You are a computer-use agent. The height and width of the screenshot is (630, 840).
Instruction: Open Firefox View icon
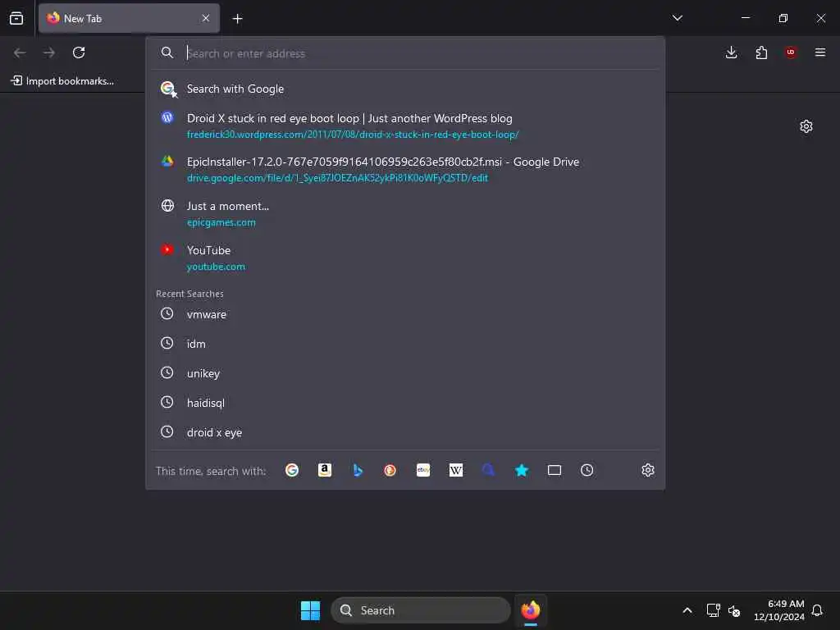(x=16, y=18)
